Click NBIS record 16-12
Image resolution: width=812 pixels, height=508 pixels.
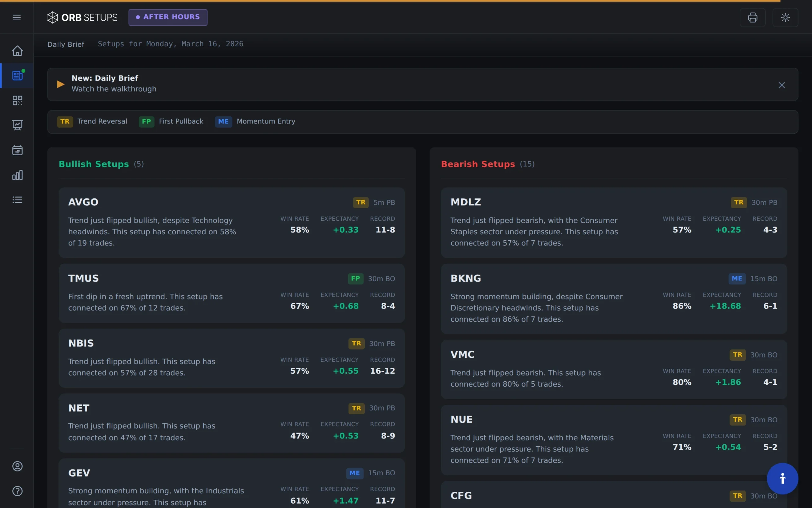(x=383, y=371)
